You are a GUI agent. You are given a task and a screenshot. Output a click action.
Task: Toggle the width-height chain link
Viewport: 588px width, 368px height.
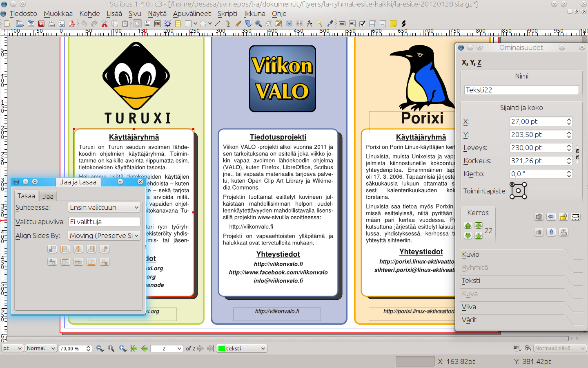(577, 154)
